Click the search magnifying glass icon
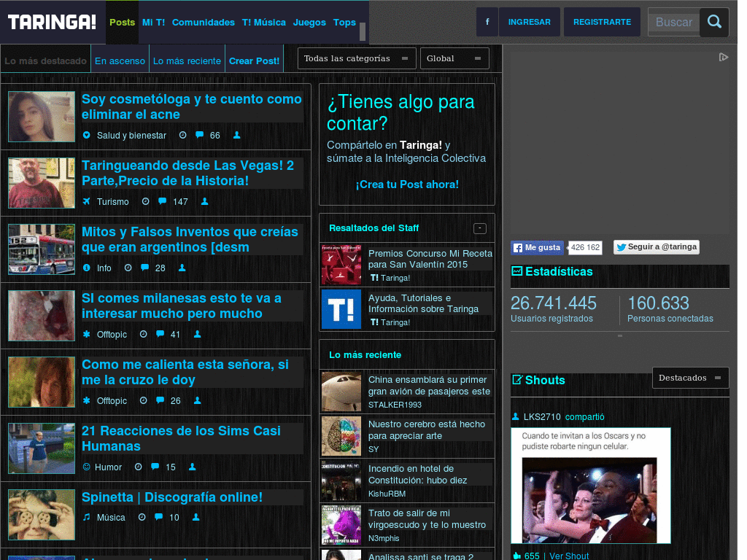Screen dimensions: 747x560 pyautogui.click(x=713, y=23)
